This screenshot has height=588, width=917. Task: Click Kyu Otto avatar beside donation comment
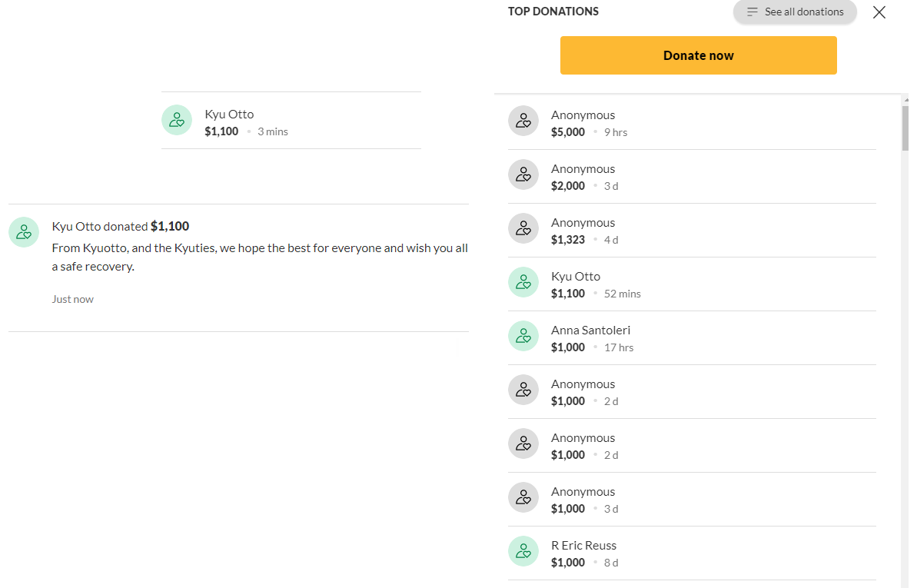(24, 232)
